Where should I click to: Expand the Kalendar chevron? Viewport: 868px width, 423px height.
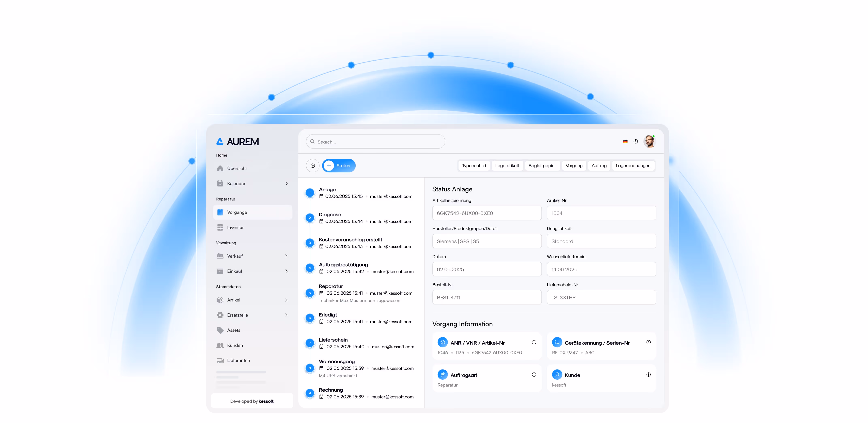click(x=286, y=184)
